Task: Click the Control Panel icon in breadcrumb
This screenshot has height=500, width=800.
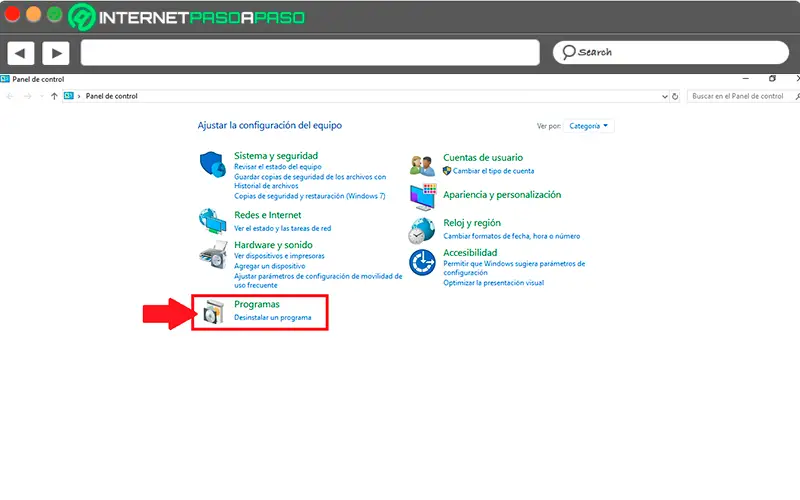Action: (69, 96)
